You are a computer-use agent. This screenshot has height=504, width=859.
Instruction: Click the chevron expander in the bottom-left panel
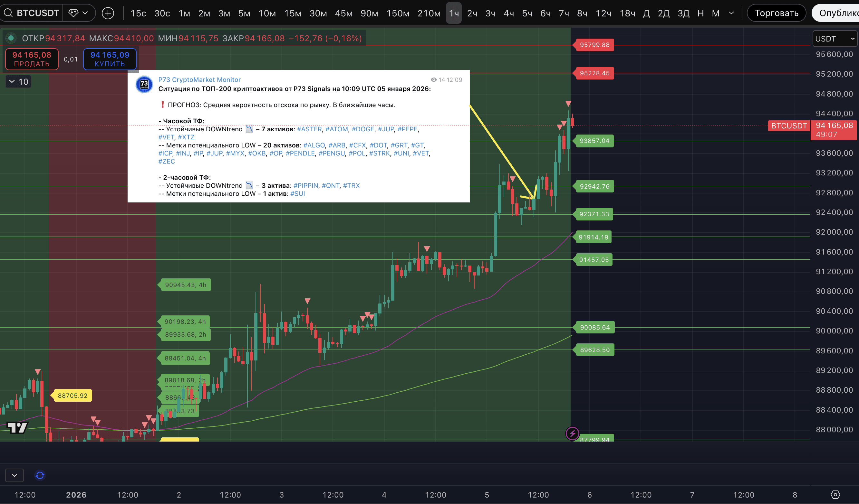click(14, 475)
